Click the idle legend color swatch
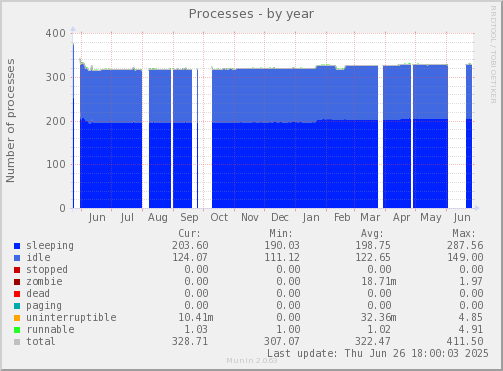The width and height of the screenshot is (503, 371). click(x=17, y=258)
